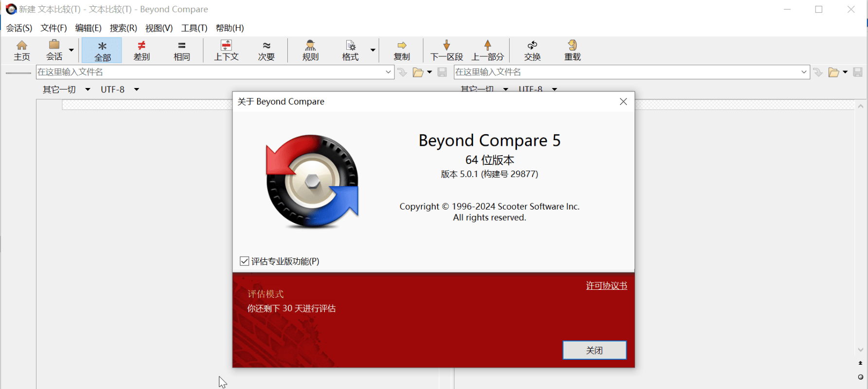Viewport: 868px width, 389px height.
Task: Click the left pane save disk icon
Action: pyautogui.click(x=442, y=72)
